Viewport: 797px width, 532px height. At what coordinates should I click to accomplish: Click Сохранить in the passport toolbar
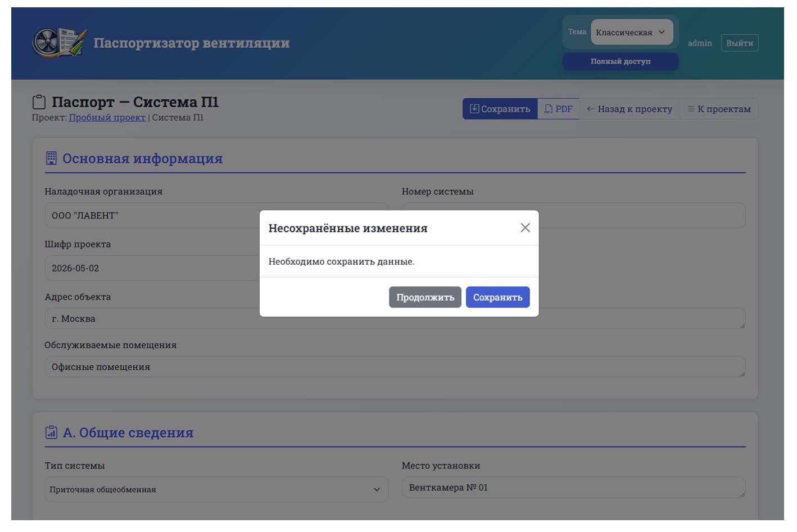(x=500, y=109)
